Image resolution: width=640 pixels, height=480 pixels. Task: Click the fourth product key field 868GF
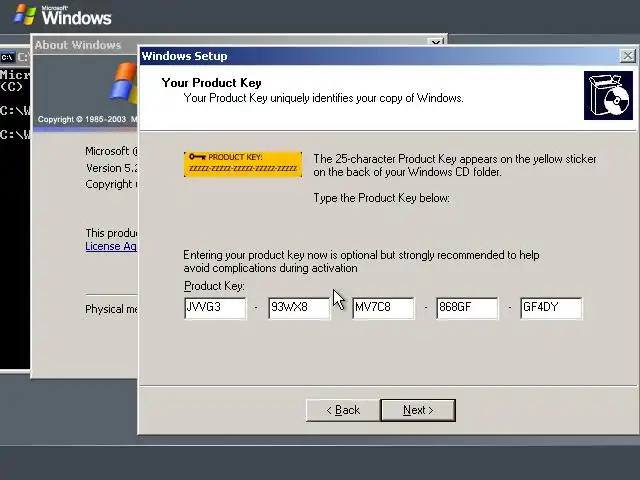point(467,308)
